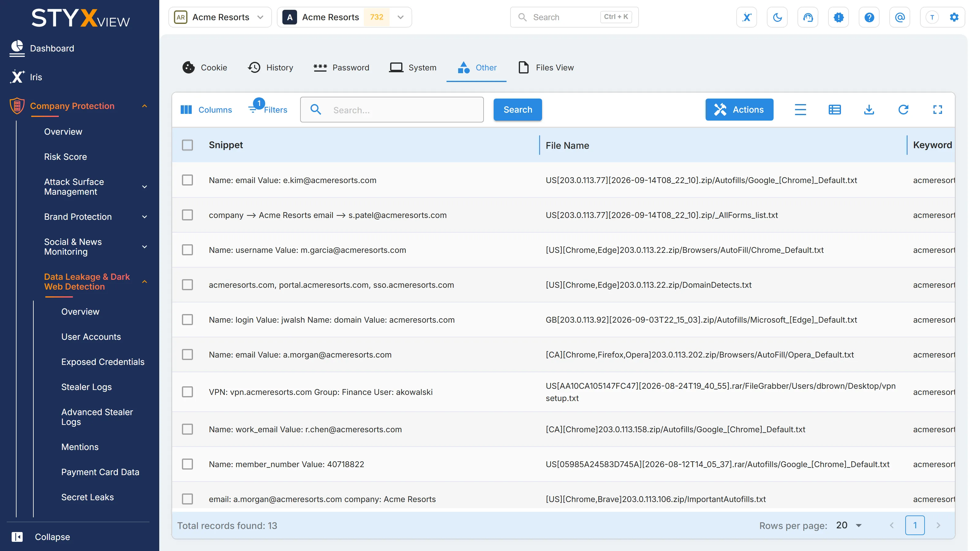Check the portal.acmeresorts.com domains row
The width and height of the screenshot is (980, 551).
point(187,285)
